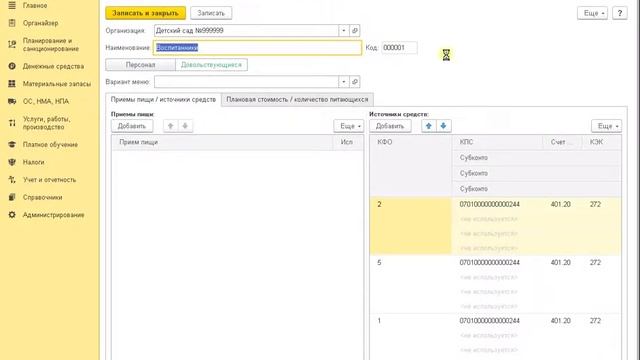The image size is (640, 360).
Task: Select the Персонал toggle
Action: click(x=140, y=64)
